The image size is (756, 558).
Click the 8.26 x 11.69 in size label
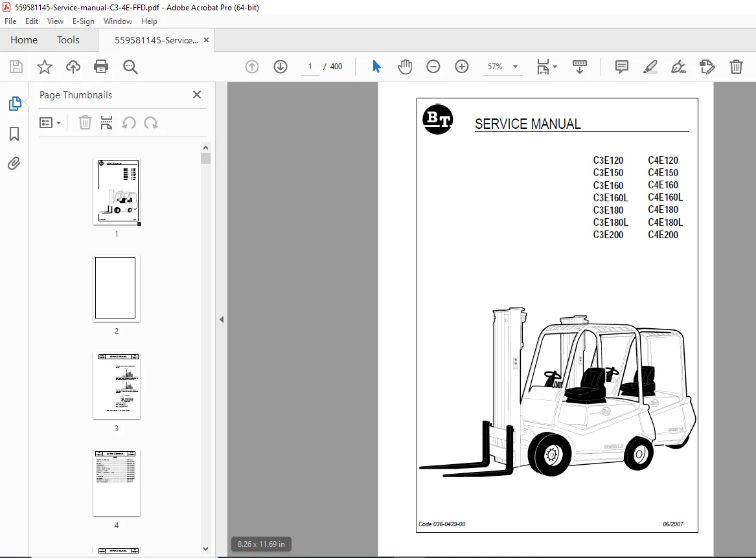(x=261, y=544)
